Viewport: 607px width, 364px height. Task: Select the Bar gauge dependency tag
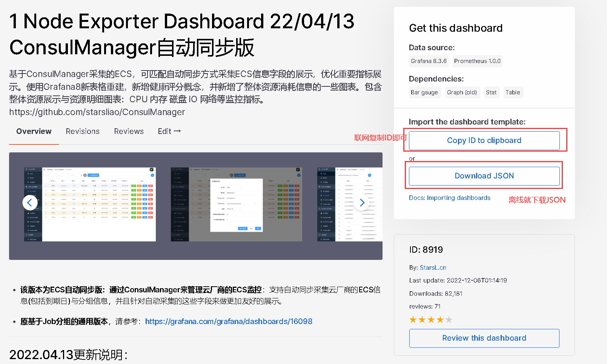click(x=424, y=92)
